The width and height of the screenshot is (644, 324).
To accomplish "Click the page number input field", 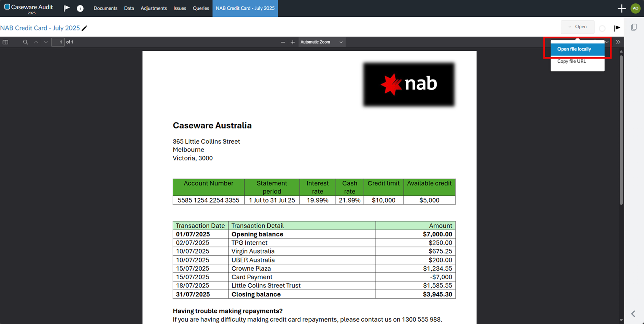I will coord(58,42).
